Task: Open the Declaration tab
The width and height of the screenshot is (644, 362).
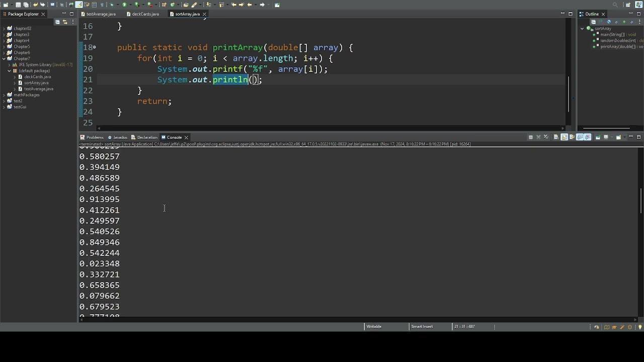Action: coord(144,137)
